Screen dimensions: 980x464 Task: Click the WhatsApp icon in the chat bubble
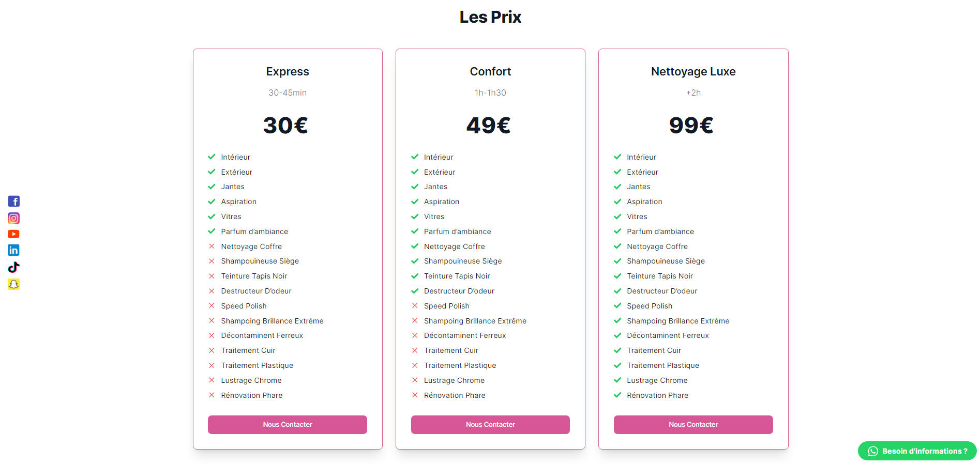coord(873,451)
